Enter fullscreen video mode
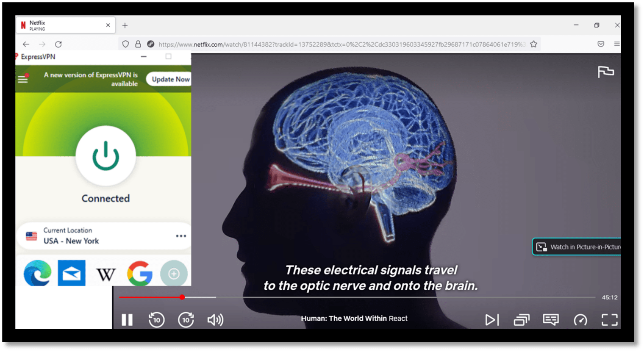The height and width of the screenshot is (352, 644). [x=609, y=320]
